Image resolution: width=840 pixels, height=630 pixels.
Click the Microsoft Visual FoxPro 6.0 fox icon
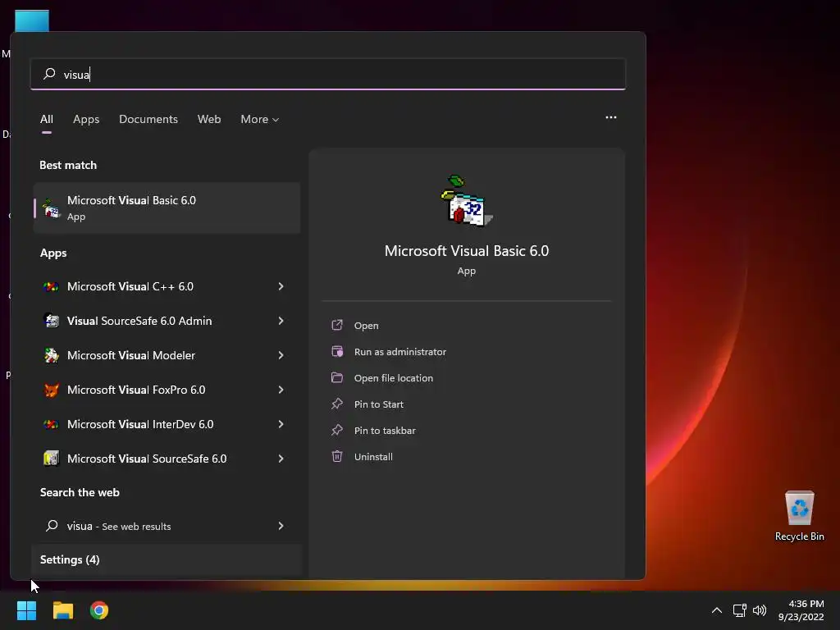coord(51,390)
